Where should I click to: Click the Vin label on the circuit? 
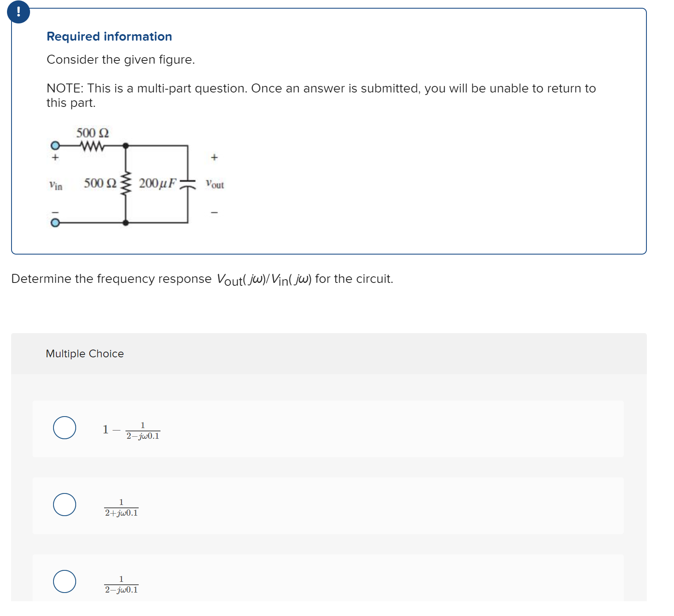[56, 185]
